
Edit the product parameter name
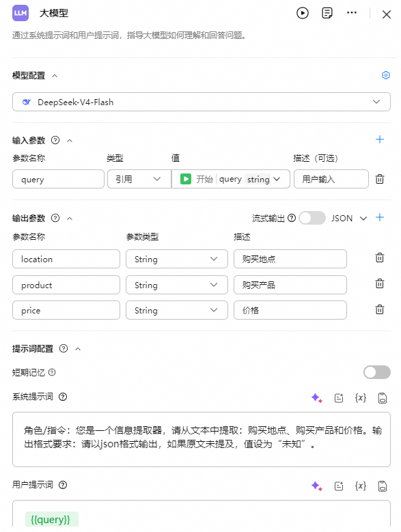[x=66, y=285]
